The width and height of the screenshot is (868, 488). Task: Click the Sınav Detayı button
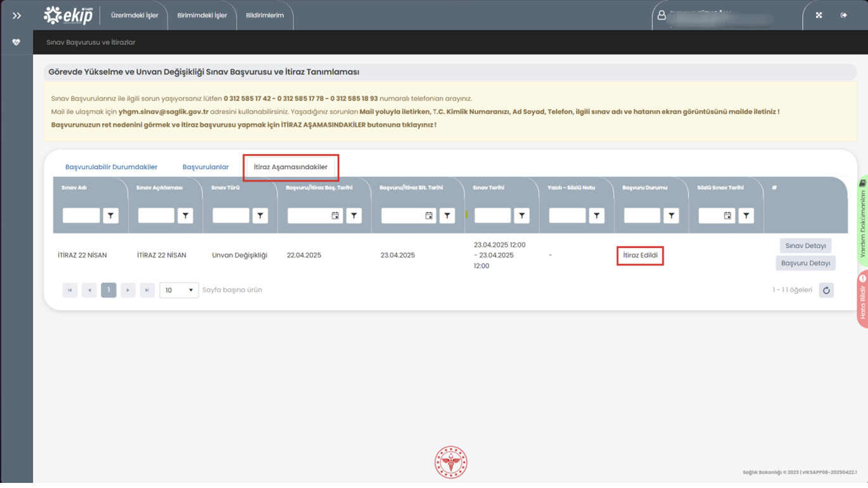(x=805, y=246)
